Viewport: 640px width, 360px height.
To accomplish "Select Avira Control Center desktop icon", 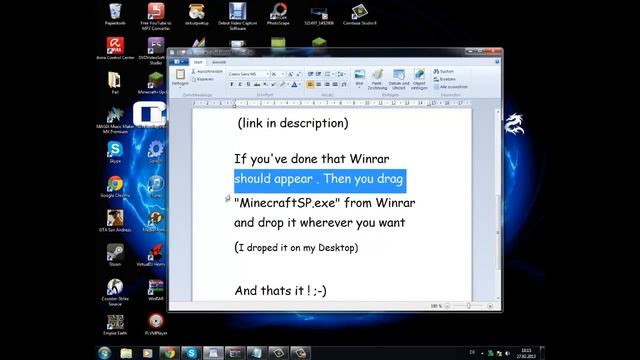I will (115, 48).
